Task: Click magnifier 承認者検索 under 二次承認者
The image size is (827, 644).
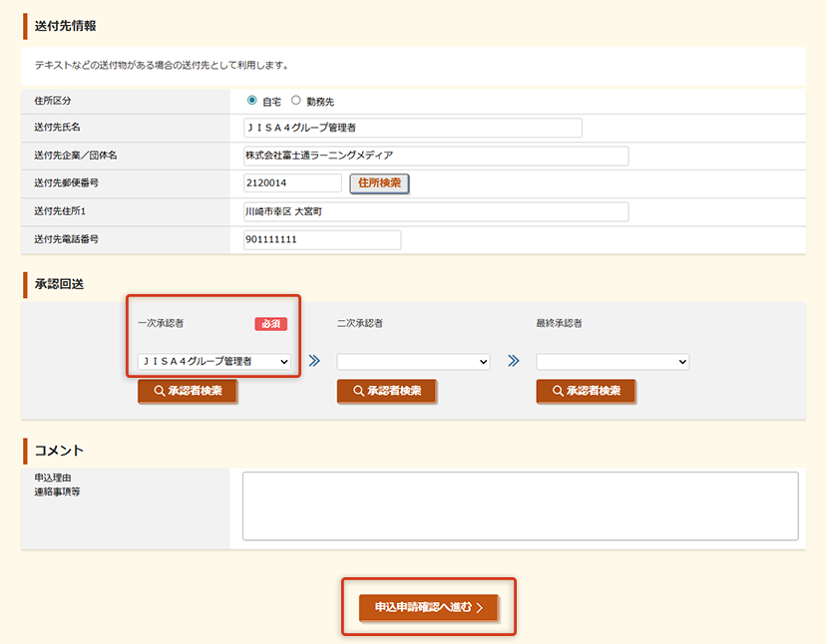Action: [387, 391]
